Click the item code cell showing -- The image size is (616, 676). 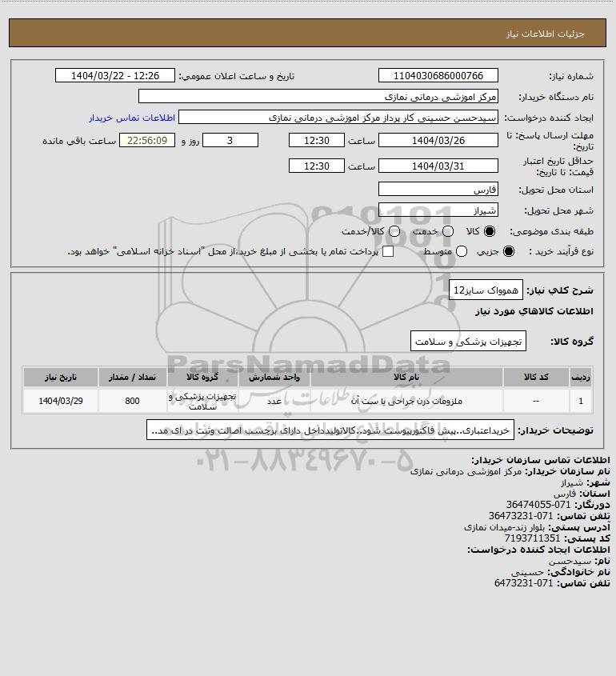pos(536,401)
